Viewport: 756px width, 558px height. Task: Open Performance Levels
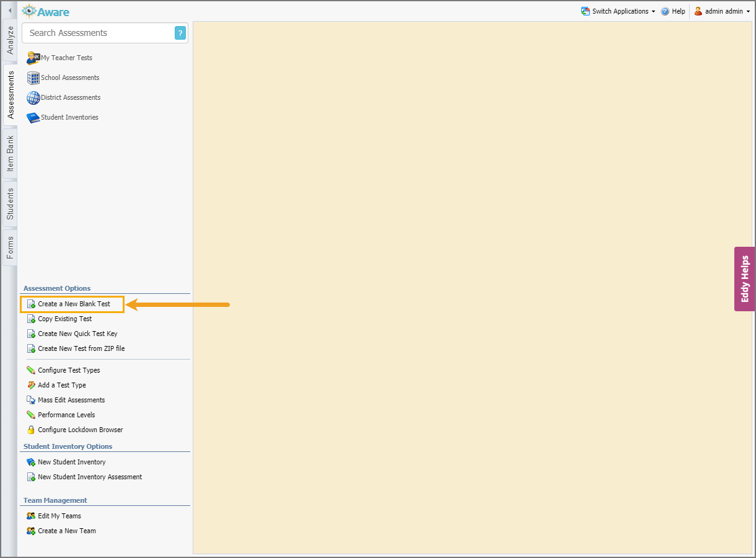(66, 415)
